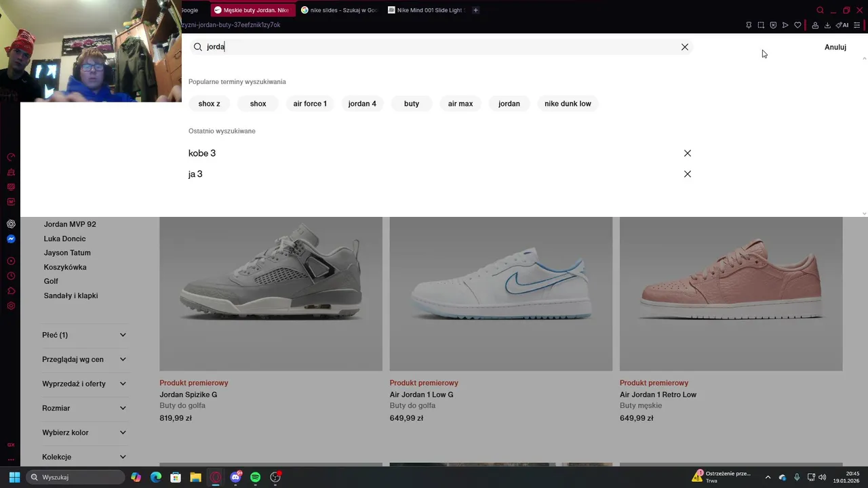Expand the 'Wybierz kolor' filter
Viewport: 868px width, 488px height.
point(84,432)
